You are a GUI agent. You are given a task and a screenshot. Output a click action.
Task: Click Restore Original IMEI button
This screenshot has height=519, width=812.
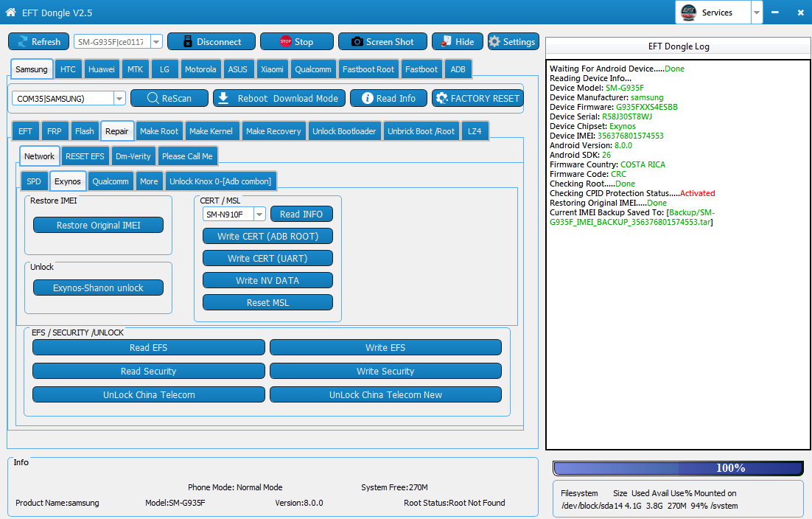[99, 226]
